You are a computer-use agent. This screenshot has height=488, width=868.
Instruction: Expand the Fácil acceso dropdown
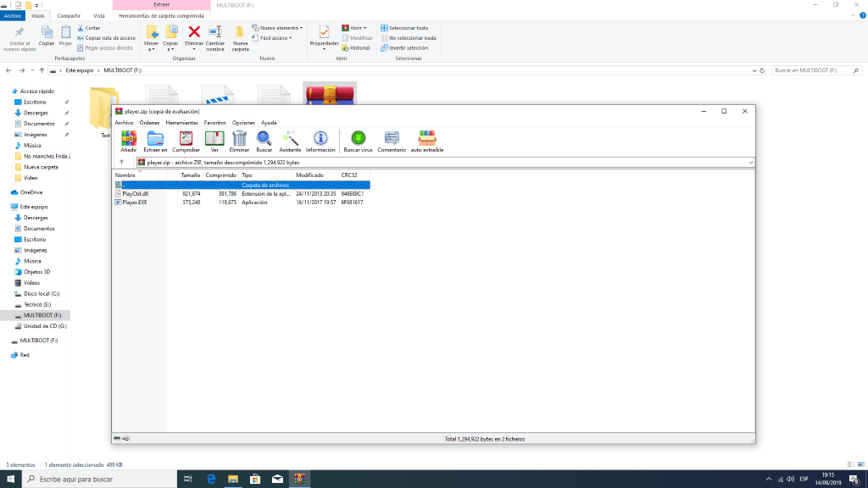pyautogui.click(x=275, y=38)
